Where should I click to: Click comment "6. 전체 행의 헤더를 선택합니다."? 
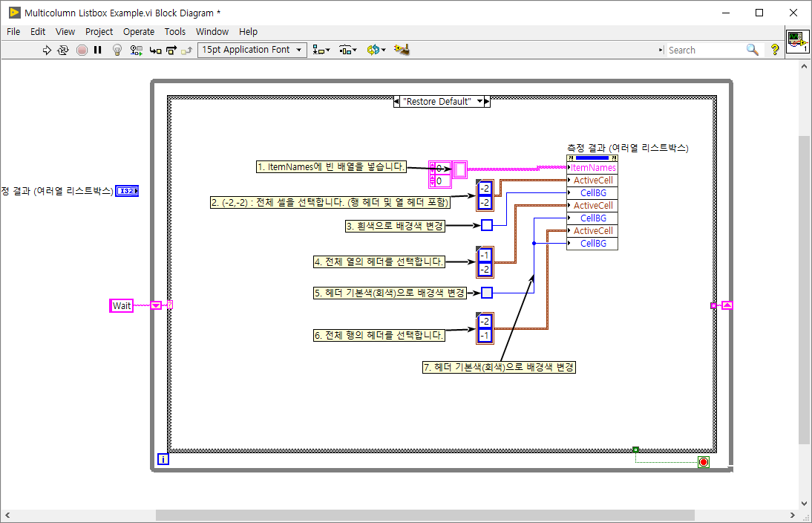[x=379, y=335]
